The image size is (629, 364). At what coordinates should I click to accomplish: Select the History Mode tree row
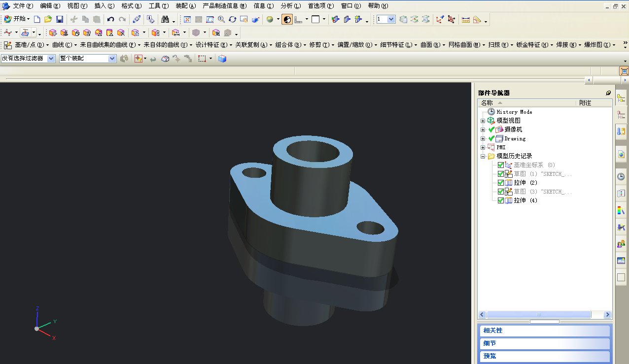pos(514,112)
